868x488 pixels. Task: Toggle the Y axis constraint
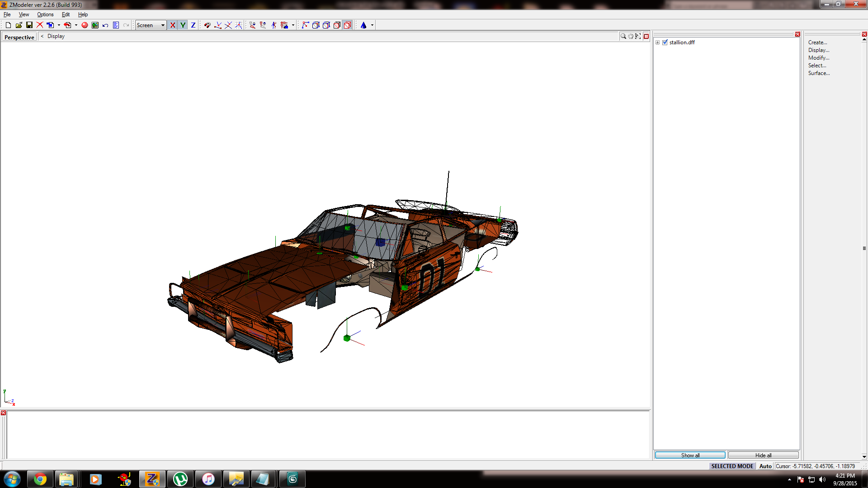[183, 25]
